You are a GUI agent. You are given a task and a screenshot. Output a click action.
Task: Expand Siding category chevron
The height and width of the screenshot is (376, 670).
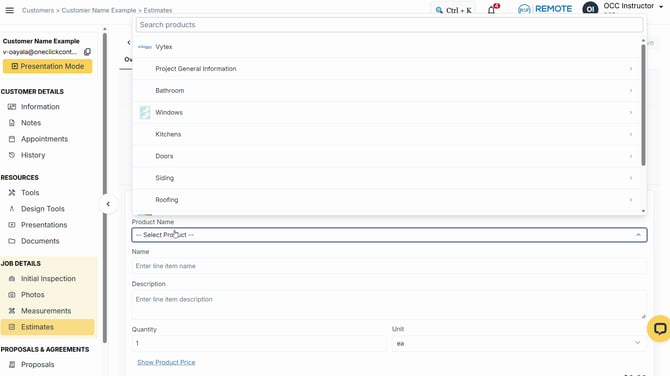(631, 178)
